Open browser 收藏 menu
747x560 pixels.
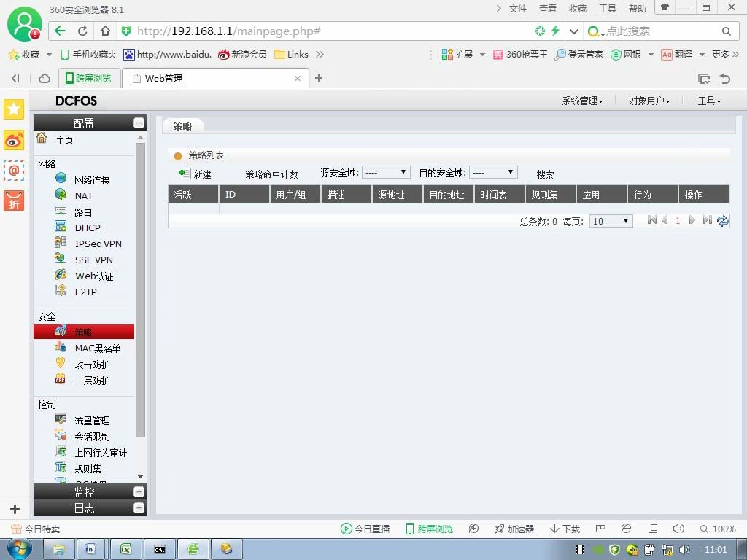[x=578, y=9]
